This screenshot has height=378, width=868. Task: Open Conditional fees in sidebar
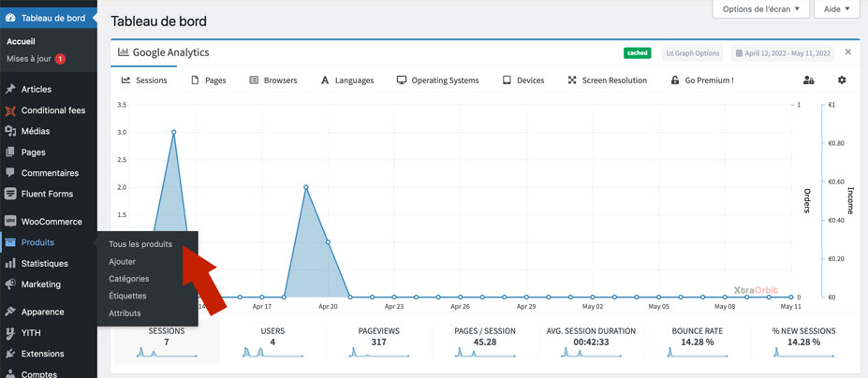click(x=52, y=110)
